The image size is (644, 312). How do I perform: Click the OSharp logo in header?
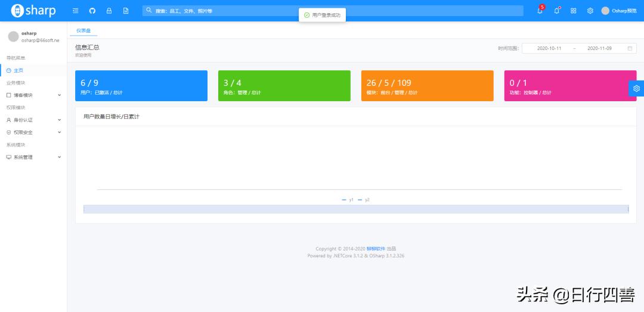[x=33, y=11]
